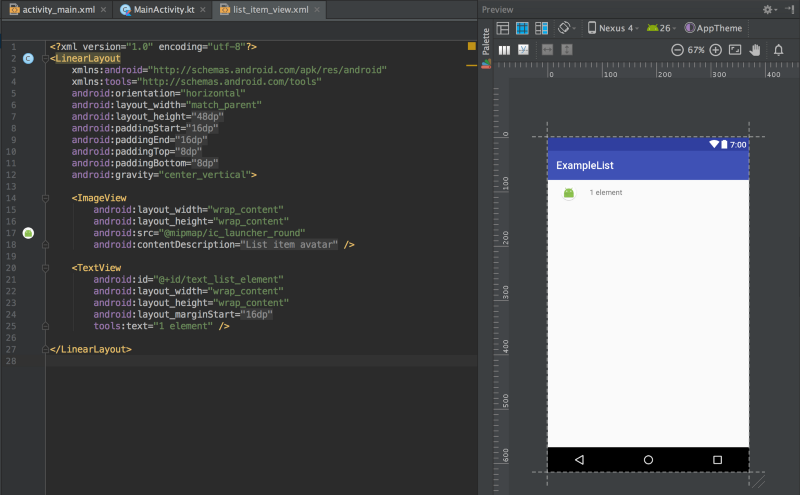Close the list_item_view.xml tab
This screenshot has width=800, height=495.
point(317,9)
